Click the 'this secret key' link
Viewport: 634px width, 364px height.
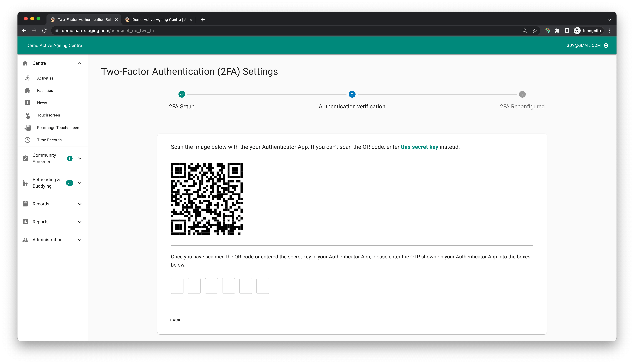(x=419, y=147)
